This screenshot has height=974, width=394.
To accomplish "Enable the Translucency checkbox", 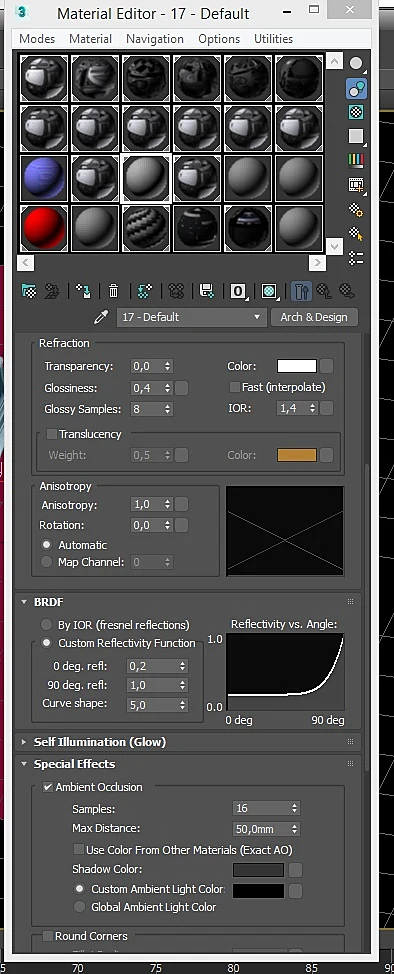I will coord(52,434).
